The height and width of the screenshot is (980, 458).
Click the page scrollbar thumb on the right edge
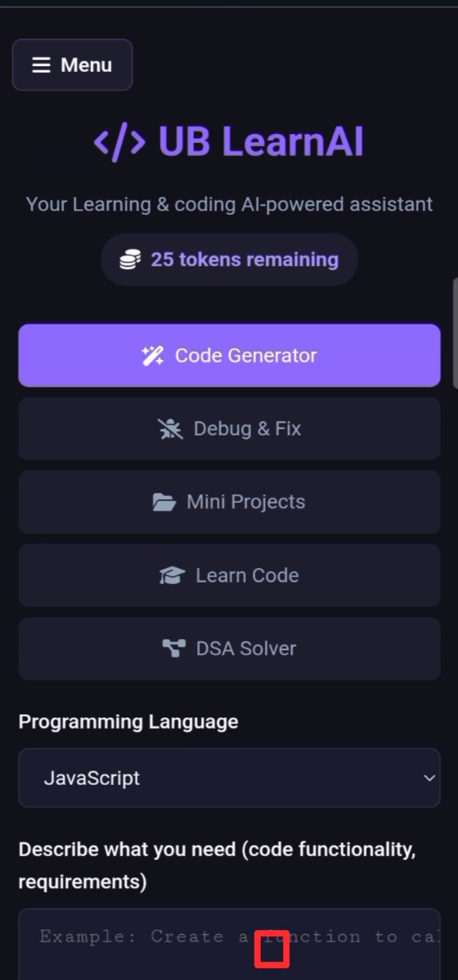455,332
